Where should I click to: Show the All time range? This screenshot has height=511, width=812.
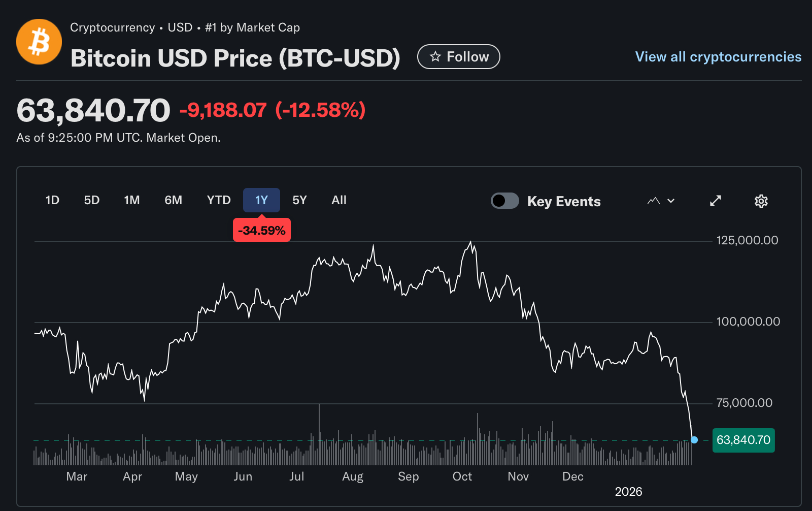click(x=339, y=200)
